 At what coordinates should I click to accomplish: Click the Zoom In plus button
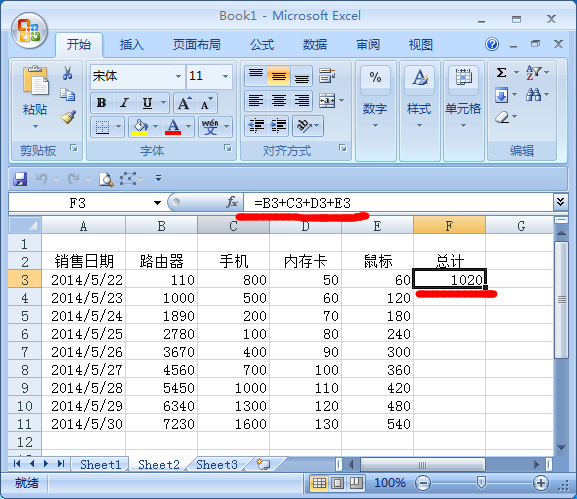pos(541,483)
